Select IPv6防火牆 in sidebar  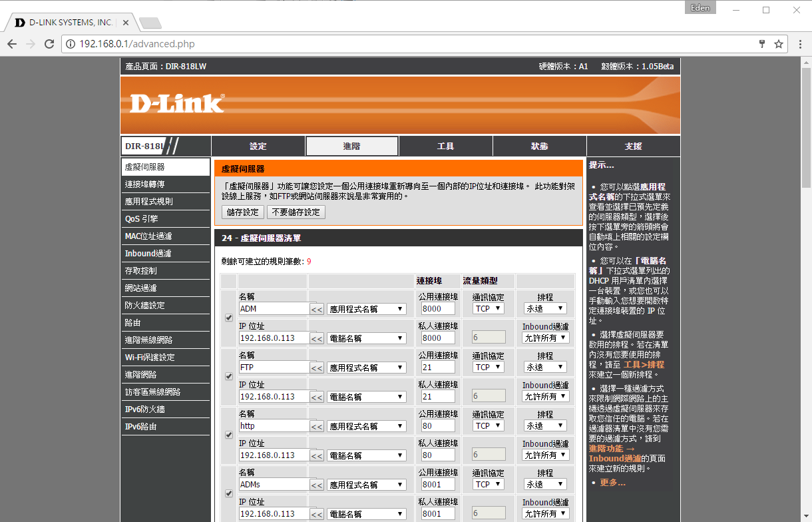(165, 409)
